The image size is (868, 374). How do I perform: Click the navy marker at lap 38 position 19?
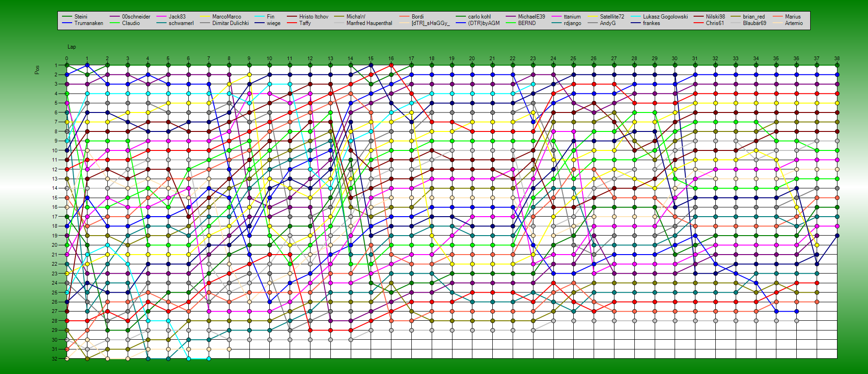837,236
